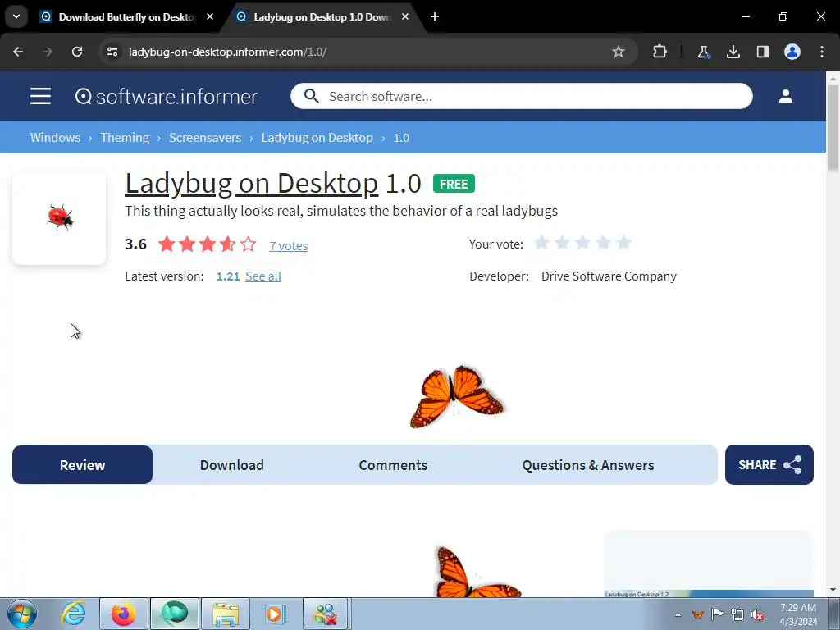Rate four stars in Your vote
The height and width of the screenshot is (630, 840).
coord(603,243)
